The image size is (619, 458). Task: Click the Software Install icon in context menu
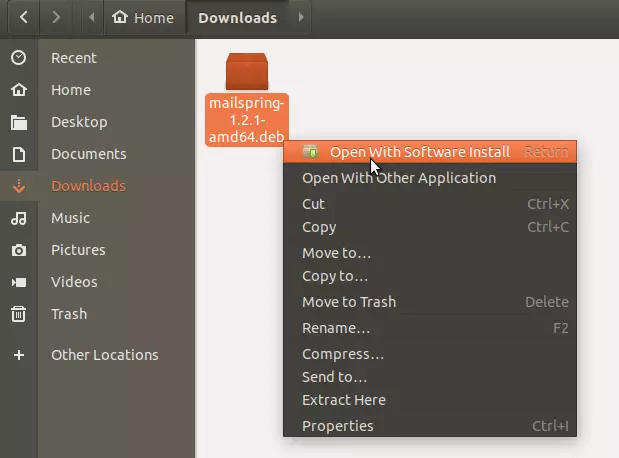pos(310,152)
